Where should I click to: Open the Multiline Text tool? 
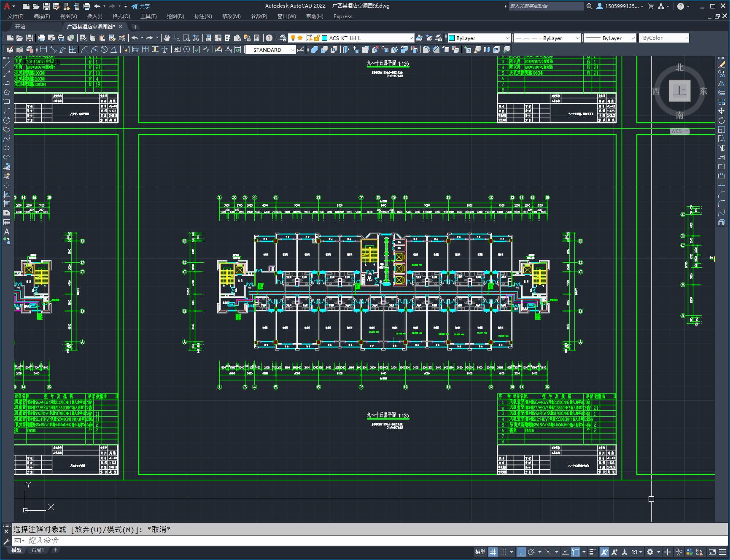coord(7,232)
